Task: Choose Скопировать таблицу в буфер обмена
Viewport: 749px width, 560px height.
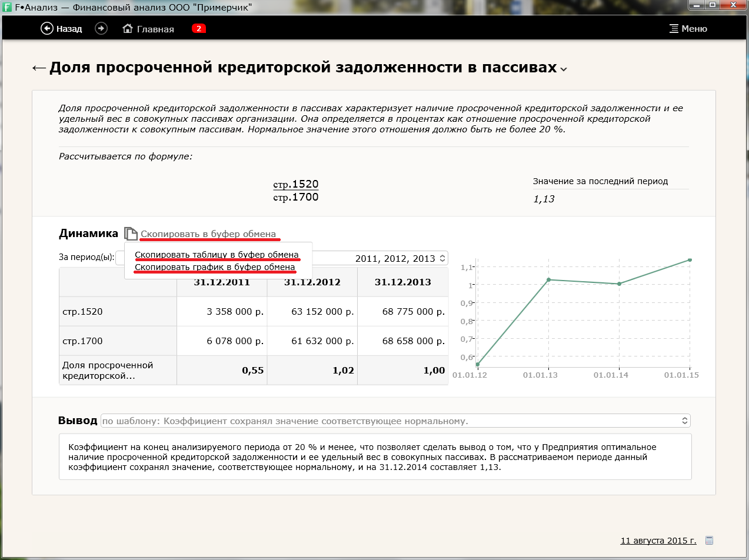Action: pos(217,255)
